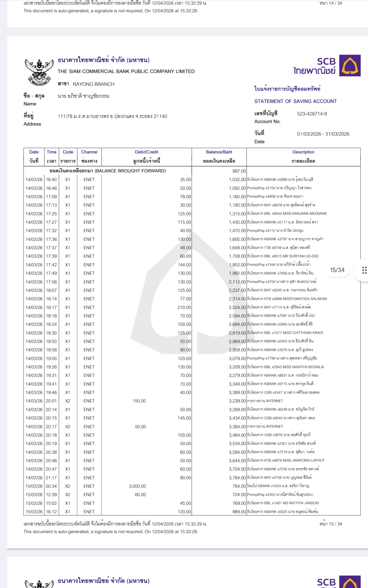The width and height of the screenshot is (368, 588).
Task: Click the purple SCB logo icon
Action: [350, 66]
